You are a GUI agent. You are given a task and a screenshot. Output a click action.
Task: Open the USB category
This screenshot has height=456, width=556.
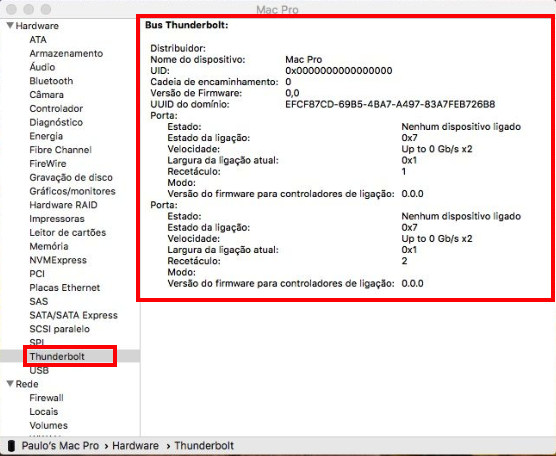[39, 370]
